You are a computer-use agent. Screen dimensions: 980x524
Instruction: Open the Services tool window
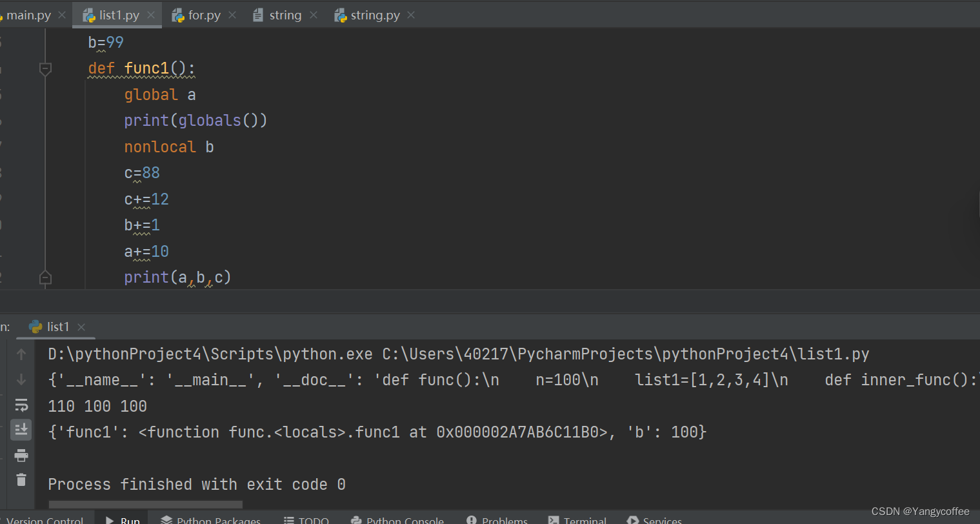point(654,520)
